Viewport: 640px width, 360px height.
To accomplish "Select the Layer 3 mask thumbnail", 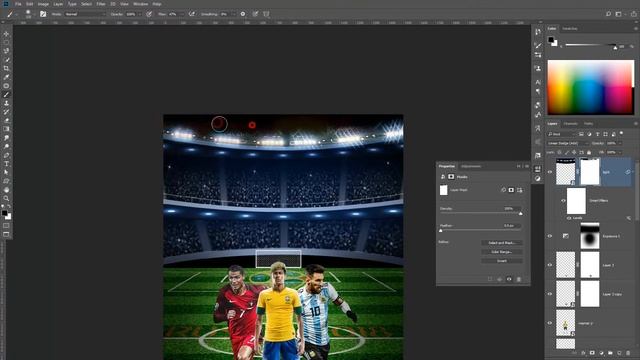I will pyautogui.click(x=590, y=265).
